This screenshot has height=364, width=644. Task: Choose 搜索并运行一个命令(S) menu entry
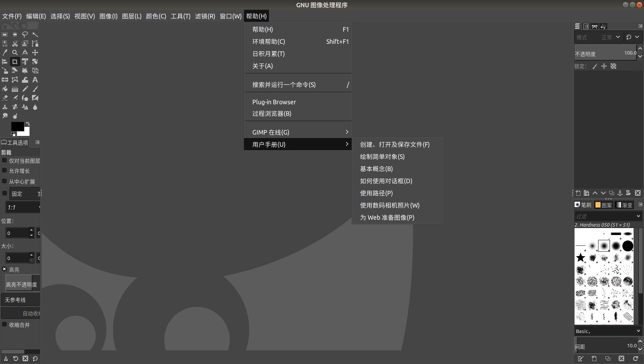pos(298,84)
